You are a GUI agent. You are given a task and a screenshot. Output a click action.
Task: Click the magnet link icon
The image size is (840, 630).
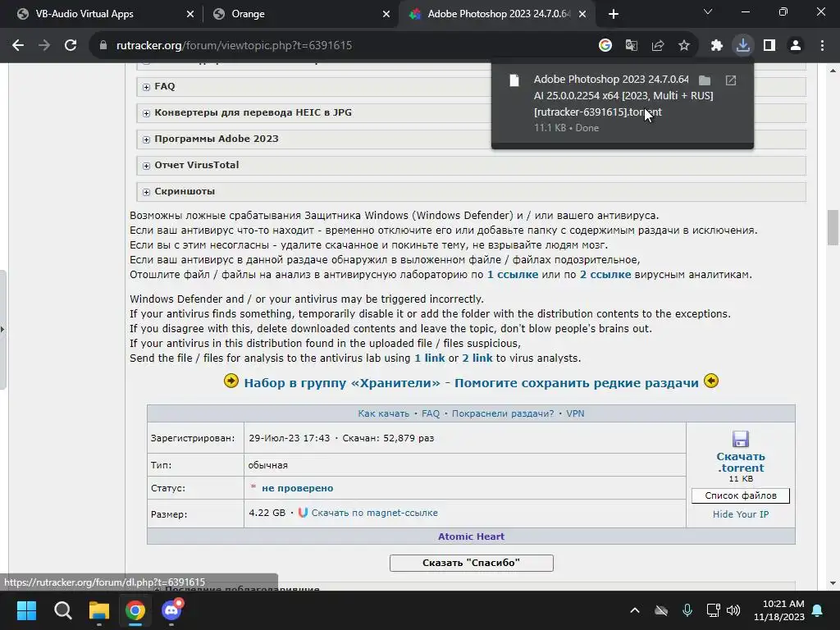[x=303, y=513]
